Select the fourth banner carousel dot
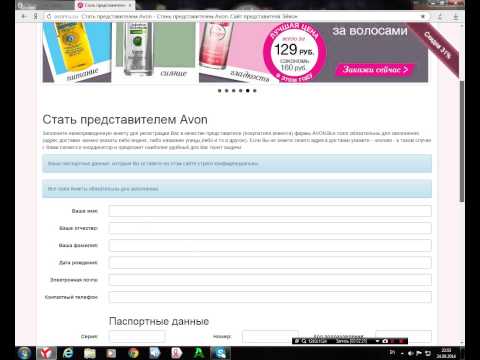 [240, 91]
